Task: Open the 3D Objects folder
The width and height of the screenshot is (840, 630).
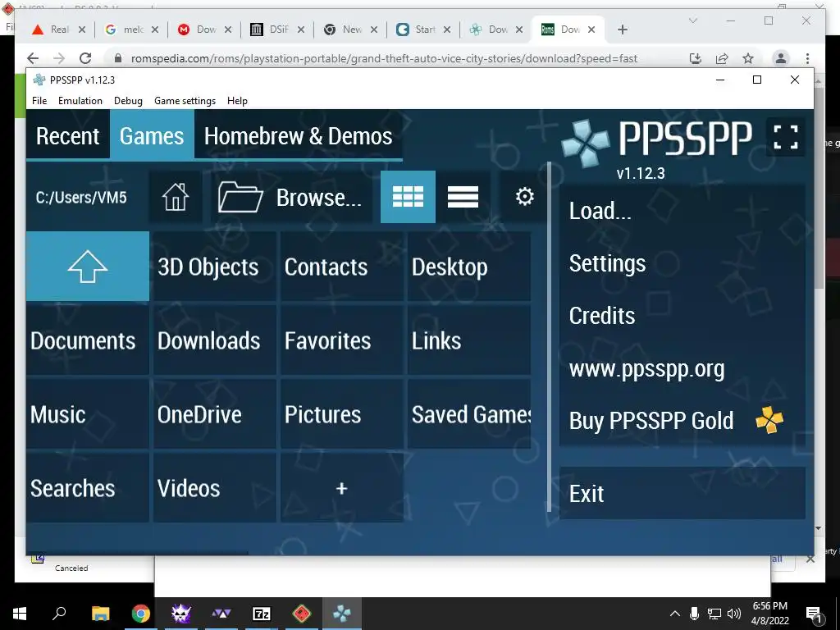Action: click(x=214, y=267)
